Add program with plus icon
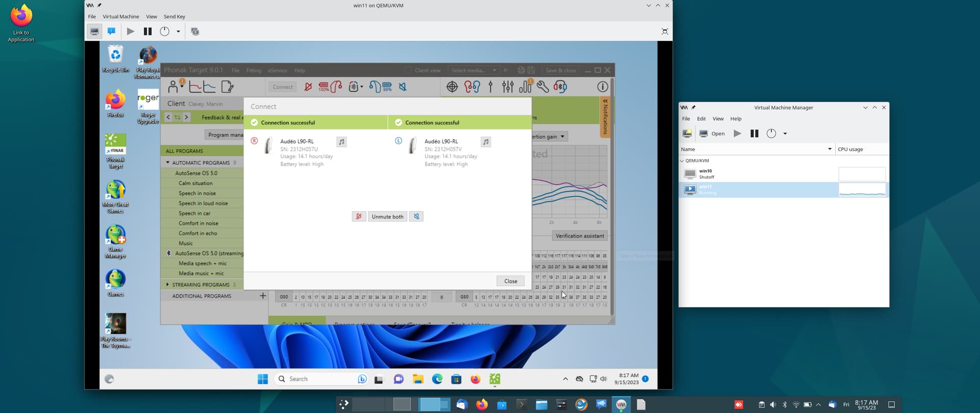 [x=263, y=296]
